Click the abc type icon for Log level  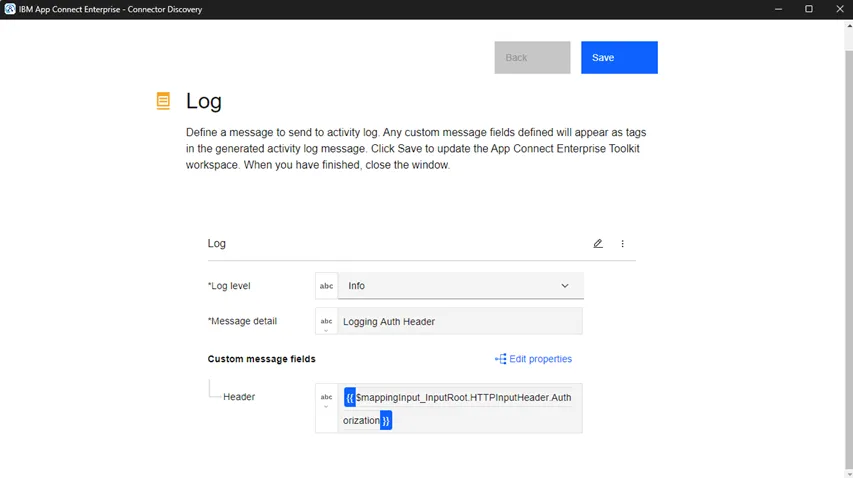pyautogui.click(x=326, y=286)
